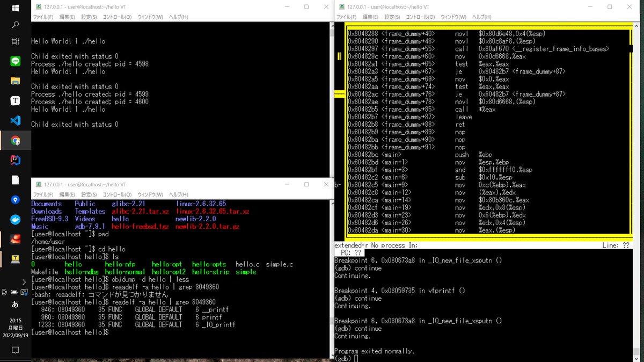Click the __register_frame_info_bases call line
Viewport: 644px width, 362px height.
(478, 49)
